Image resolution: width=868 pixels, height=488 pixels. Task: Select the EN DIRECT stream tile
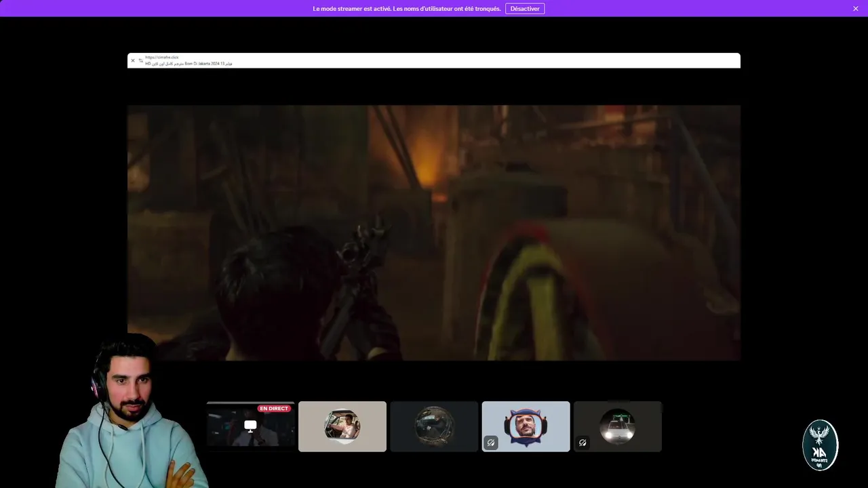(x=251, y=426)
